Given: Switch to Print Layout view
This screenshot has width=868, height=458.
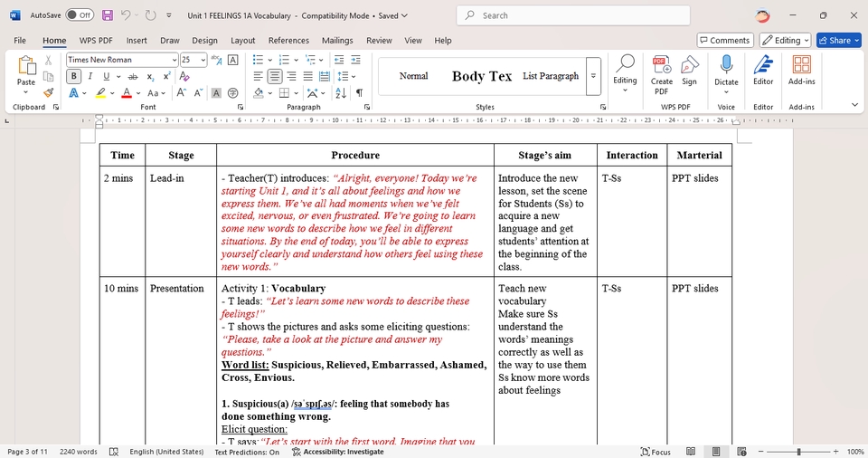Looking at the screenshot, I should click(x=716, y=452).
